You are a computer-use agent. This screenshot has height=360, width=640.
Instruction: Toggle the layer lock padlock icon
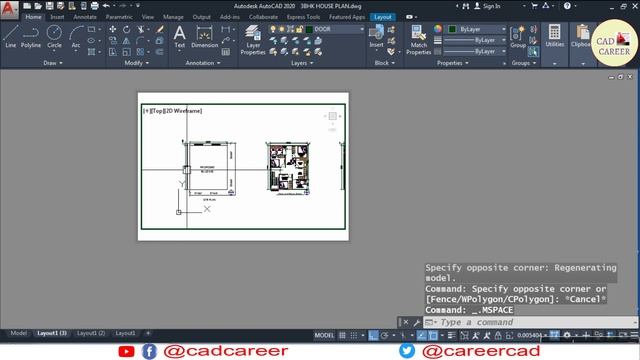point(300,29)
